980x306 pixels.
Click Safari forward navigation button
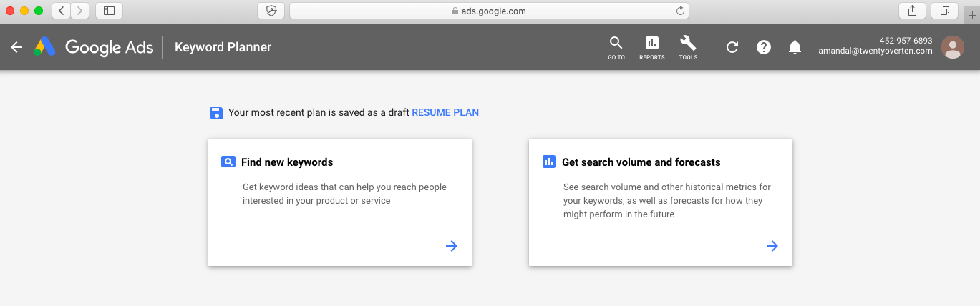coord(80,11)
